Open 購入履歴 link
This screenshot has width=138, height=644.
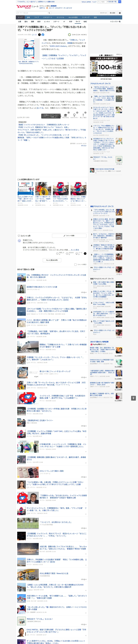pyautogui.click(x=112, y=13)
